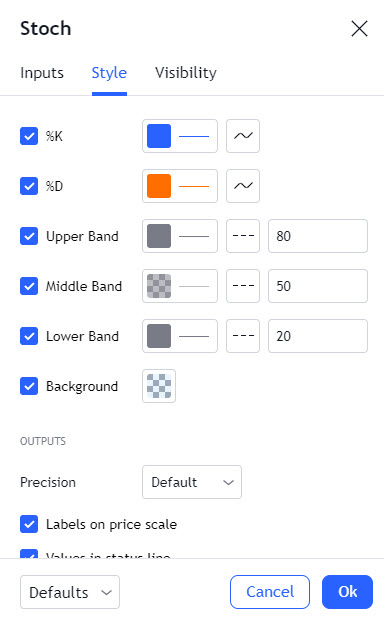Viewport: 384px width, 617px height.
Task: Switch to the Inputs tab
Action: [42, 73]
